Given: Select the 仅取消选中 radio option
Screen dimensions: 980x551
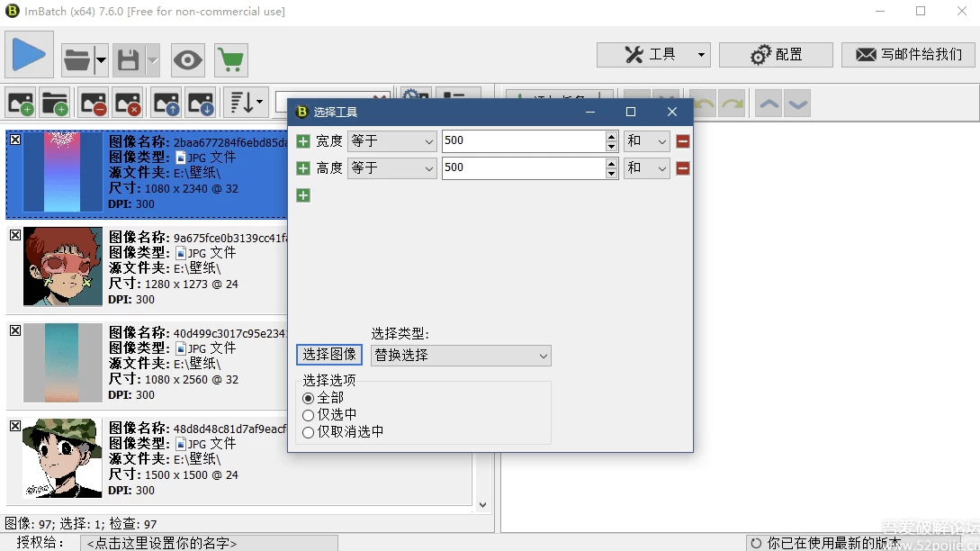Looking at the screenshot, I should tap(309, 432).
